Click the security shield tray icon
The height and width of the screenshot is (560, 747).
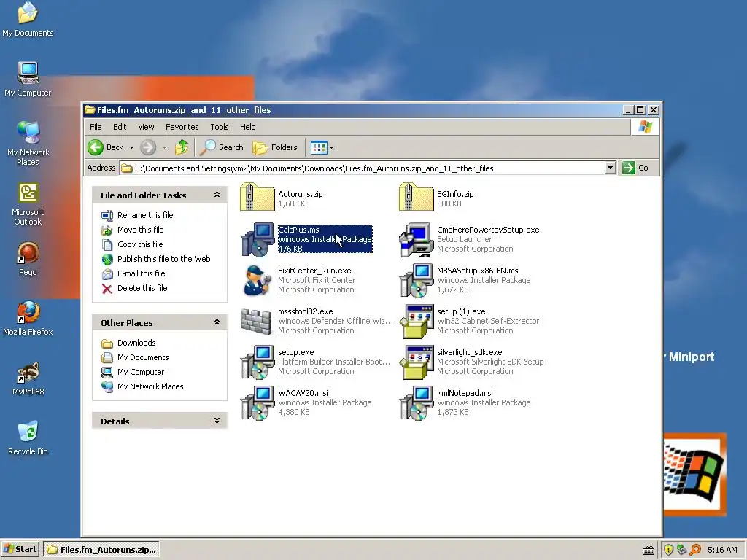tap(668, 550)
